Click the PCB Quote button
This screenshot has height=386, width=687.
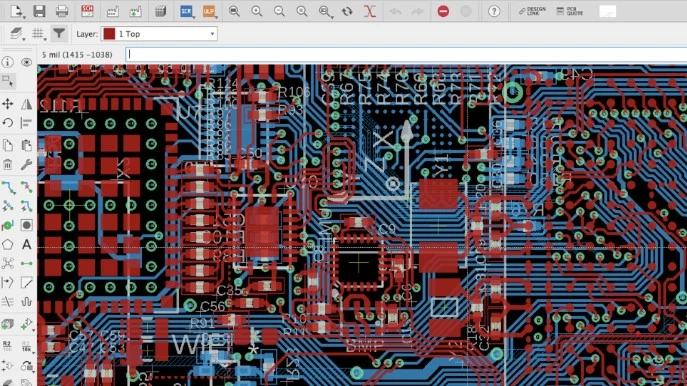pos(570,11)
